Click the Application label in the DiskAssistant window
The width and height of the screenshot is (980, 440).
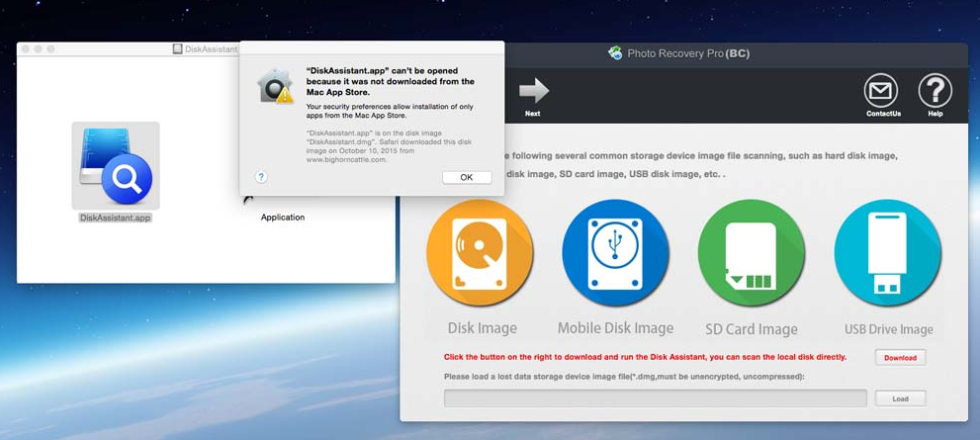pyautogui.click(x=283, y=218)
